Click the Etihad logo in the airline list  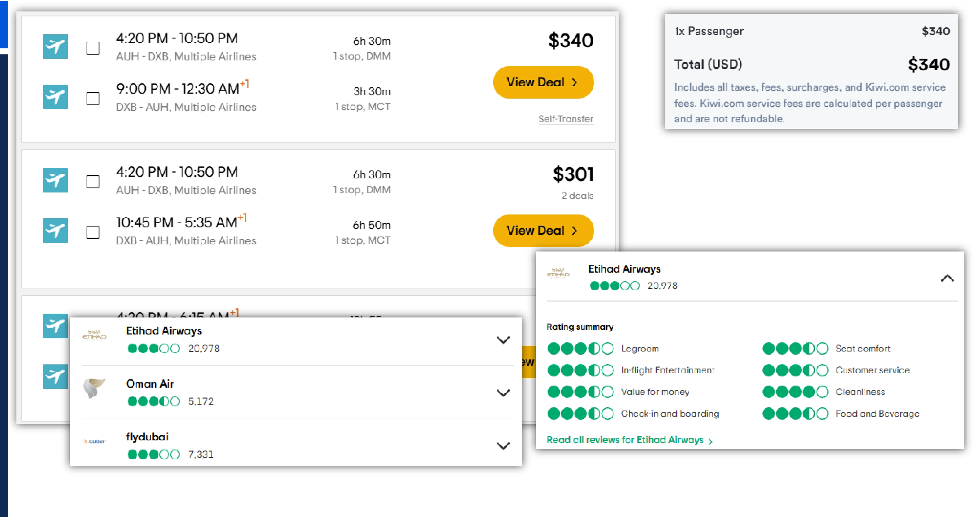pyautogui.click(x=94, y=336)
